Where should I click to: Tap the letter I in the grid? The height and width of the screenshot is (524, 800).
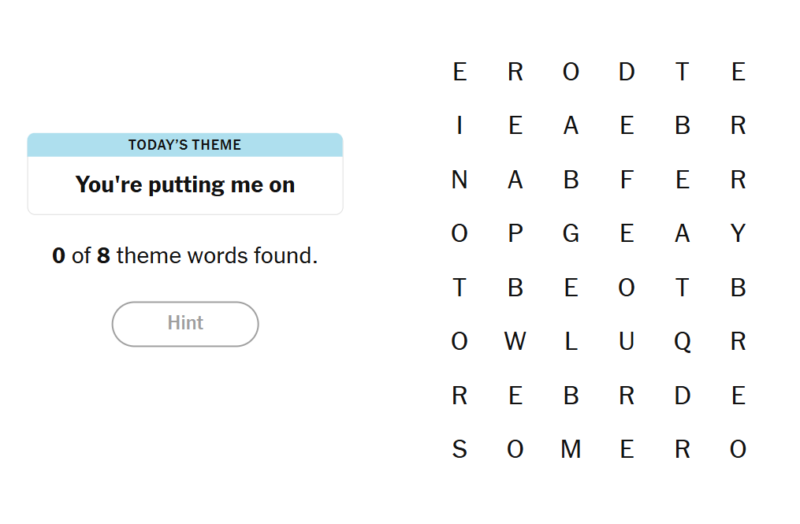point(459,126)
